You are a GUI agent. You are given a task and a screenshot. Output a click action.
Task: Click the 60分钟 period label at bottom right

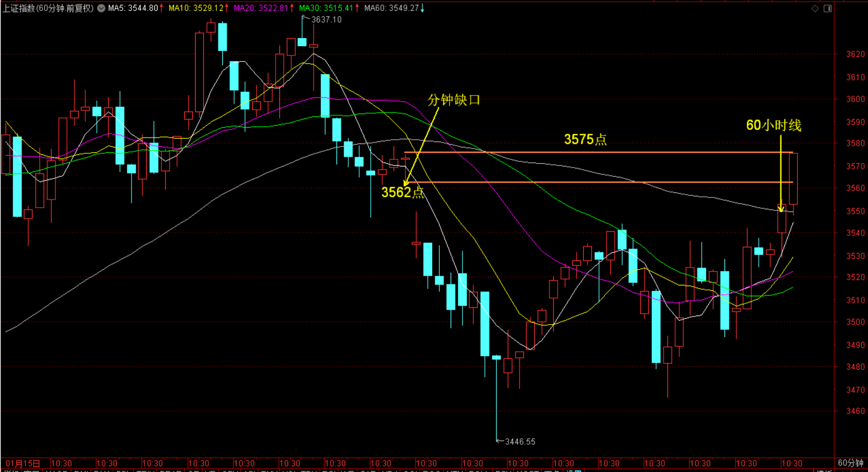pyautogui.click(x=851, y=463)
